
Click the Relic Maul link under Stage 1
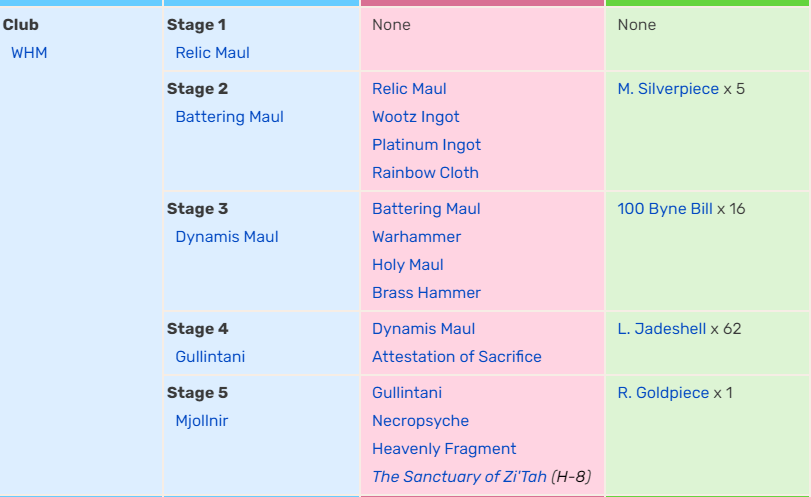[212, 53]
